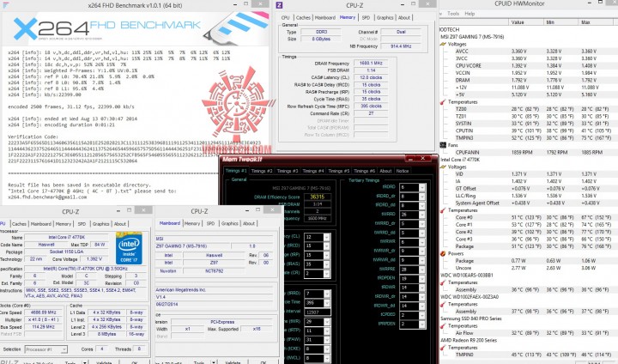Image resolution: width=618 pixels, height=364 pixels.
Task: Click the DRAM Efficiency Score value 36316
Action: coord(317,197)
